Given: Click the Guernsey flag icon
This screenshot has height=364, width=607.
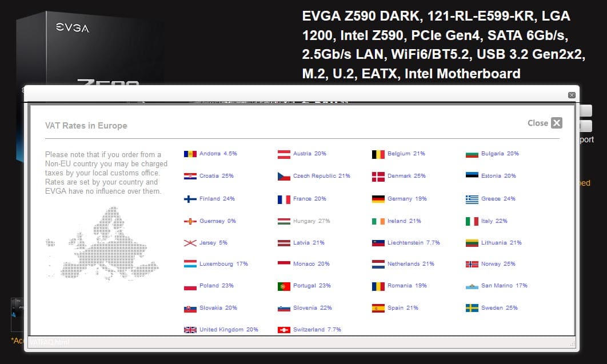Looking at the screenshot, I should (x=190, y=222).
